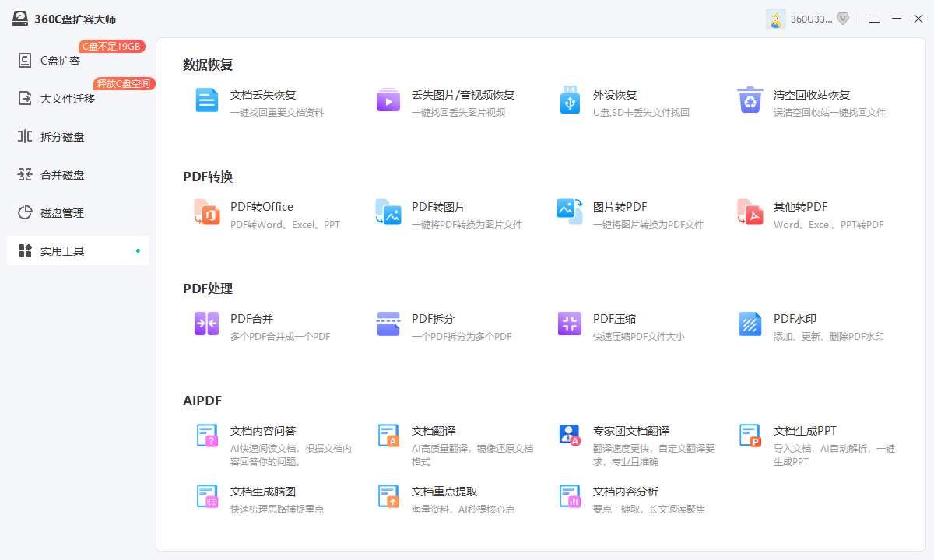Click the text 海量资料，AI秒提核心点
This screenshot has width=934, height=560.
463,509
